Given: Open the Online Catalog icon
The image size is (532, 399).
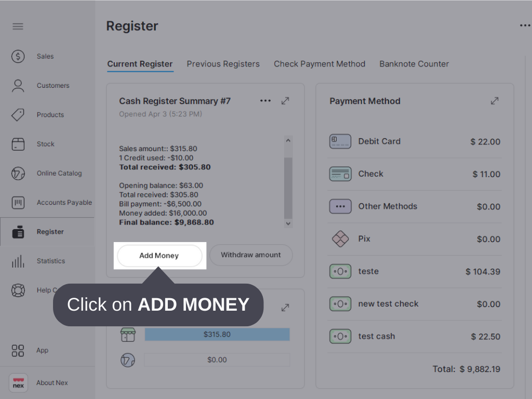Looking at the screenshot, I should 18,174.
